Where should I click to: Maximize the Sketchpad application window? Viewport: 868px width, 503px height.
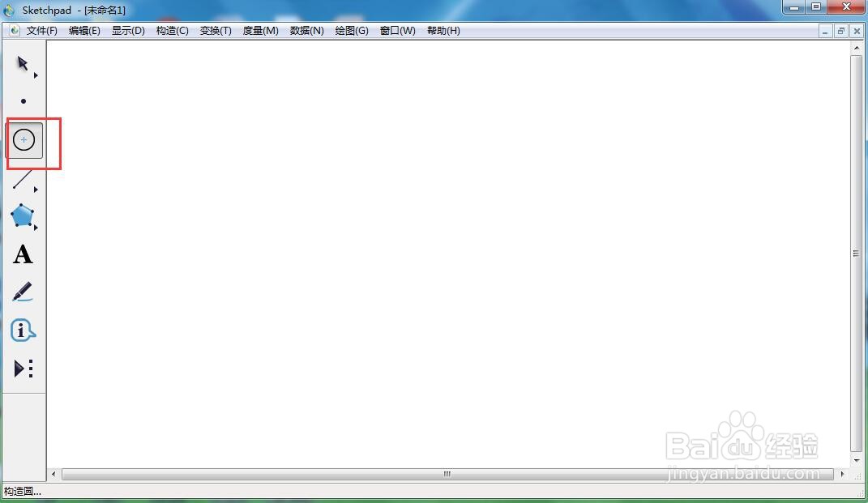coord(816,7)
